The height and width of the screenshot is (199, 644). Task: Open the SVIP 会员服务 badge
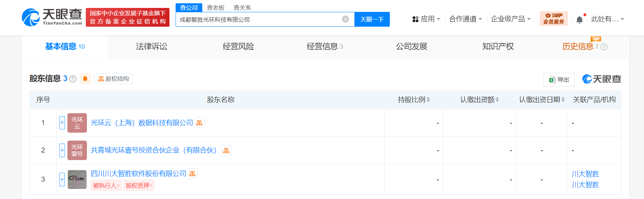[554, 18]
